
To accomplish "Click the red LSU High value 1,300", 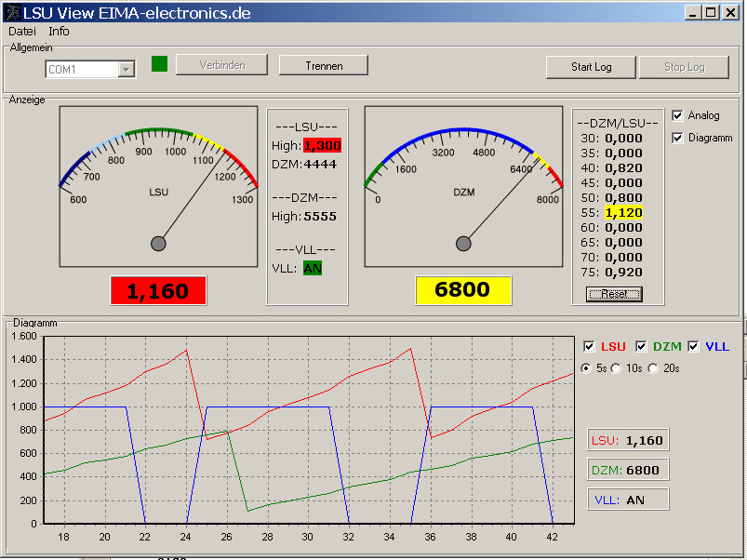I will point(323,145).
